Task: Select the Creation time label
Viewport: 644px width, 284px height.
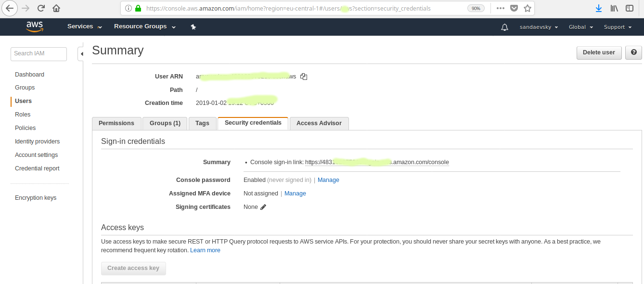Action: pos(164,103)
